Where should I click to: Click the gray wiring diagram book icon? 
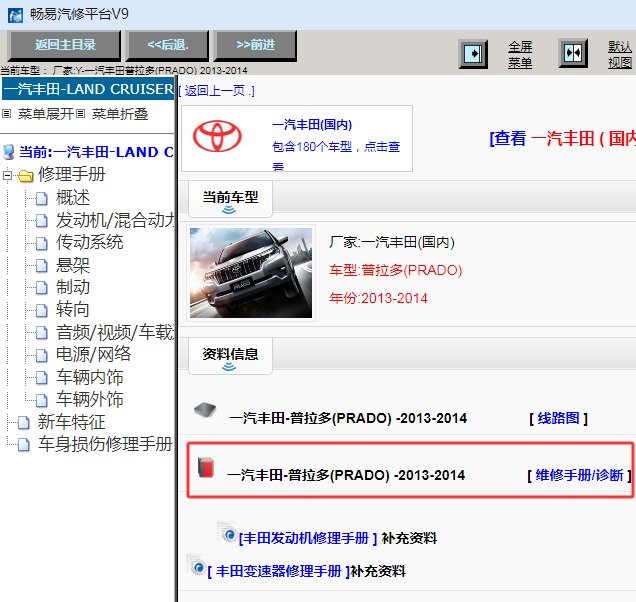coord(205,410)
